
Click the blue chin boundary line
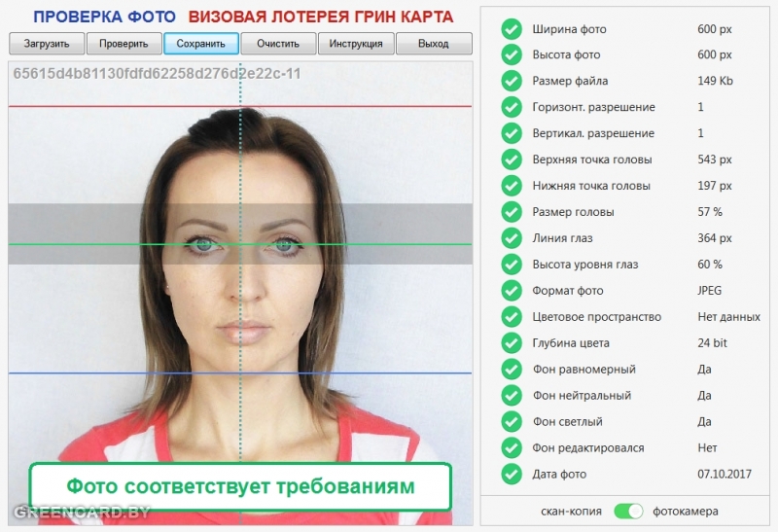pyautogui.click(x=117, y=372)
